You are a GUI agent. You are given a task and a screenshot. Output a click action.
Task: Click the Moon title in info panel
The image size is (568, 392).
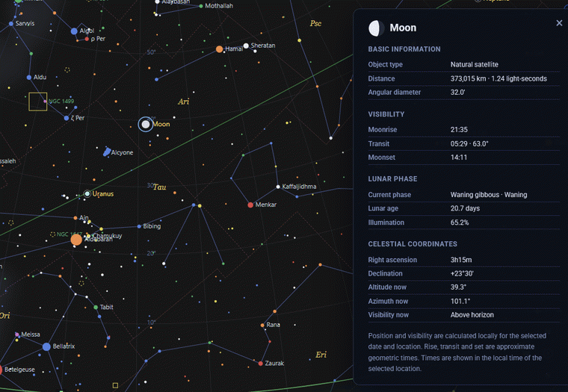[403, 28]
